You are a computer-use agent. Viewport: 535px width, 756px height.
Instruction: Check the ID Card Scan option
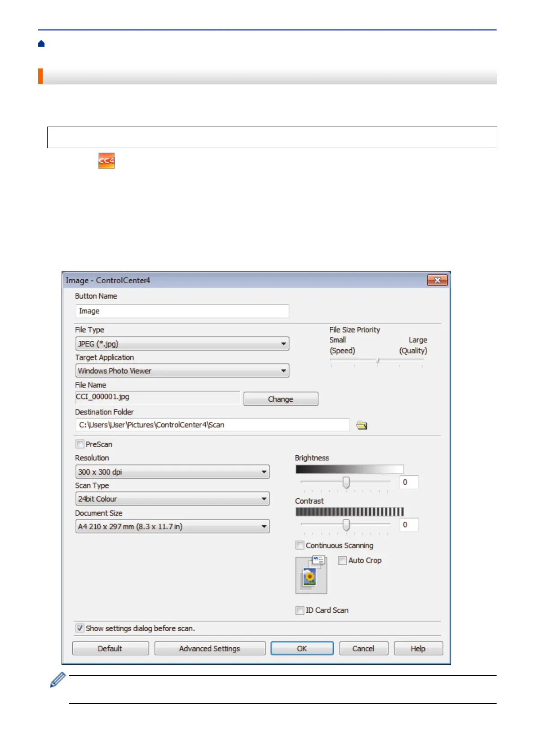(300, 610)
